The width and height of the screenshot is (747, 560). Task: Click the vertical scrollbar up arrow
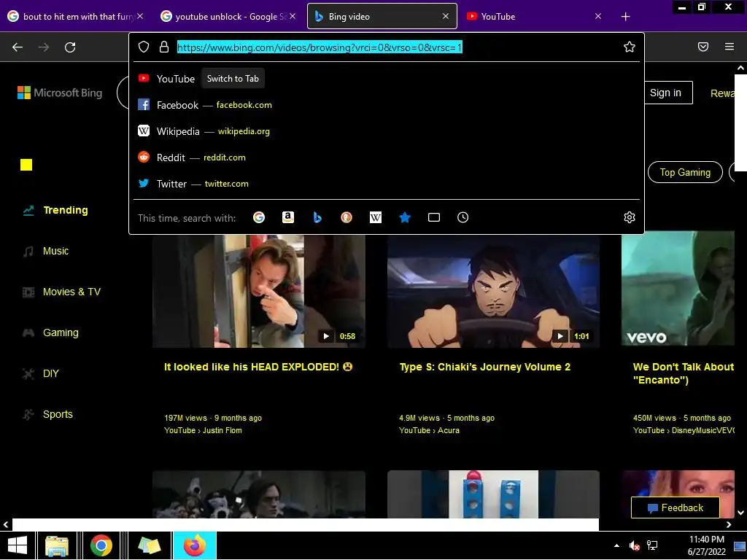pyautogui.click(x=740, y=68)
